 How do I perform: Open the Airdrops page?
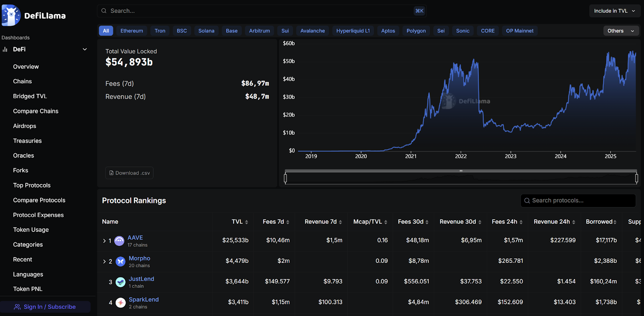click(x=25, y=126)
